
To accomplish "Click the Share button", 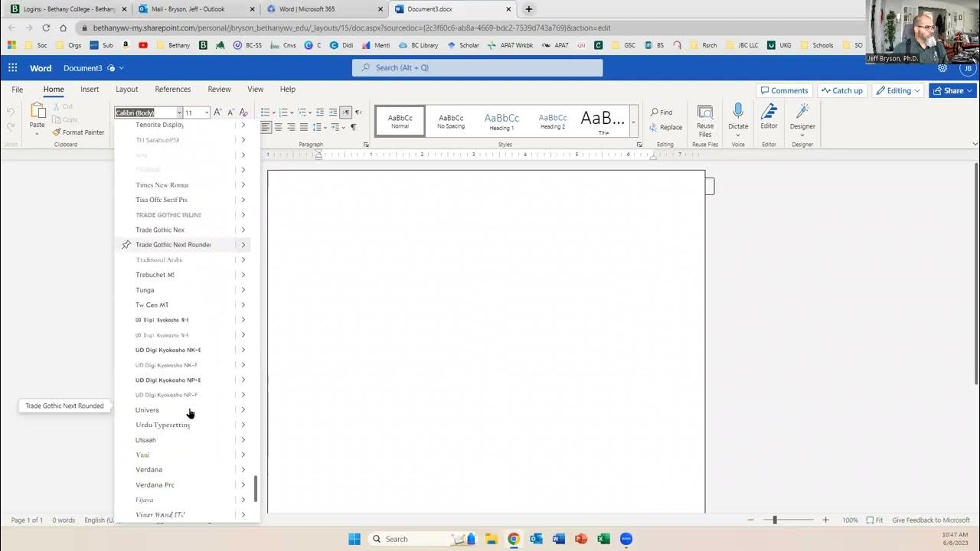I will coord(953,90).
